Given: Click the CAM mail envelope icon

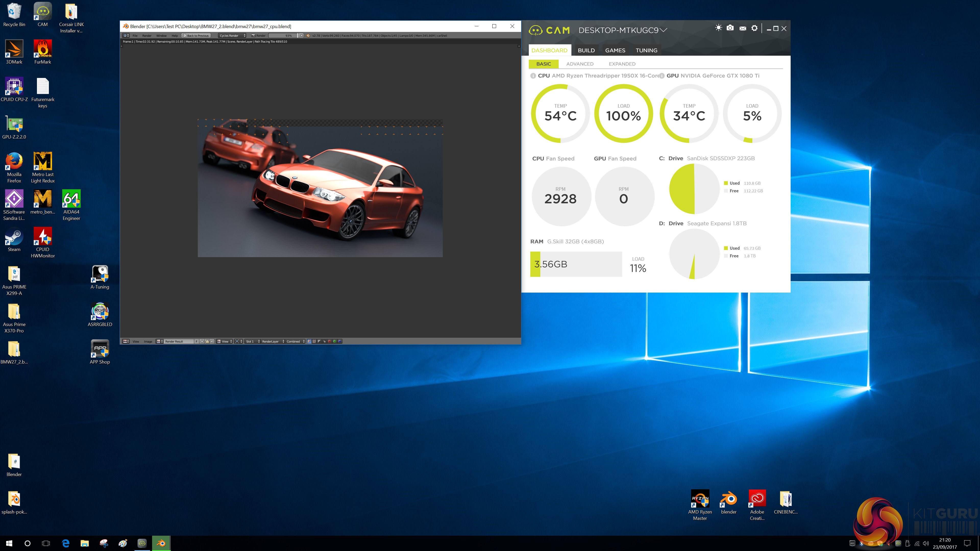Looking at the screenshot, I should pos(743,29).
